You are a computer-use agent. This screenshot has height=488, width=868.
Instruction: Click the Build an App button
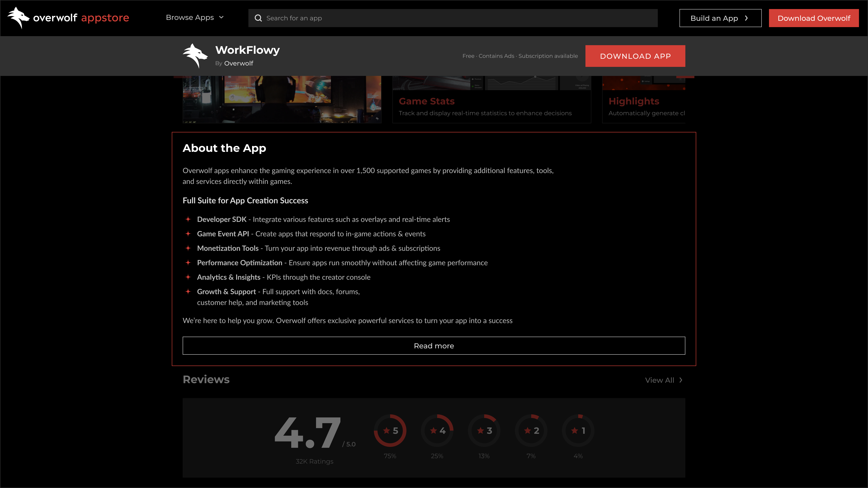click(720, 18)
